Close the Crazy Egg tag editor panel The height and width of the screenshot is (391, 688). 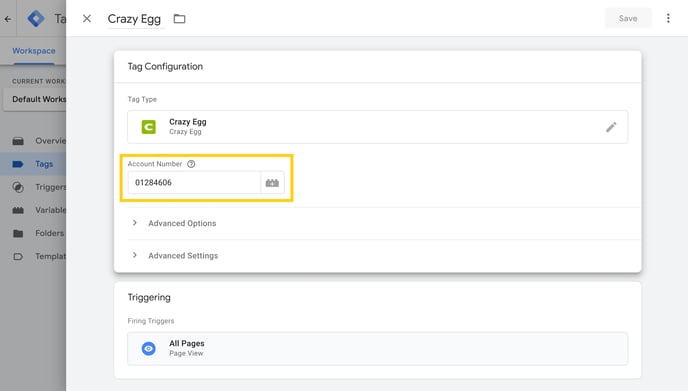point(87,18)
